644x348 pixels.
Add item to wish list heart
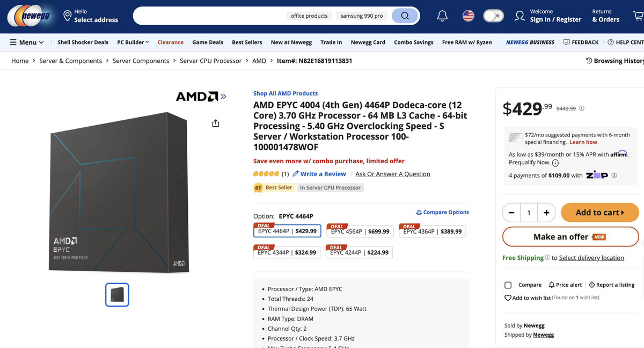click(508, 298)
